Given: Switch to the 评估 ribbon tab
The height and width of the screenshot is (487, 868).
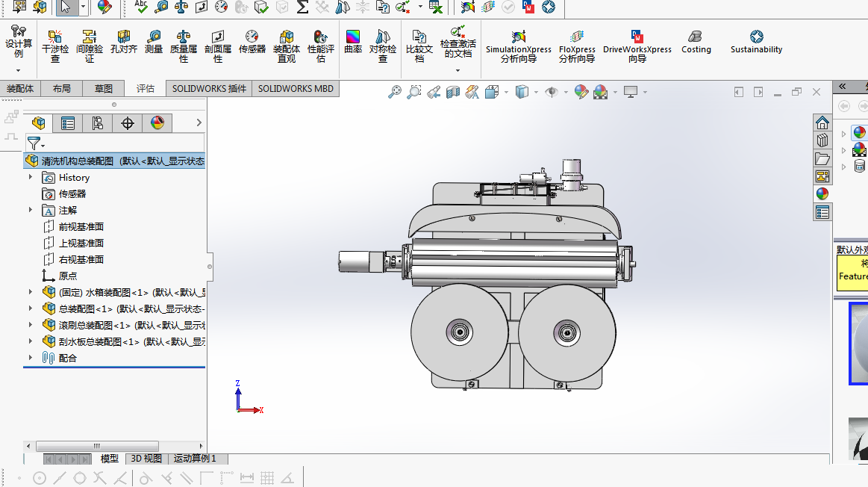Looking at the screenshot, I should pyautogui.click(x=145, y=89).
